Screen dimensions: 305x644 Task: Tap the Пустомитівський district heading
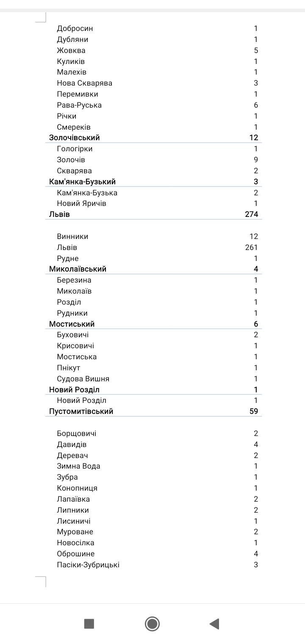pos(81,411)
